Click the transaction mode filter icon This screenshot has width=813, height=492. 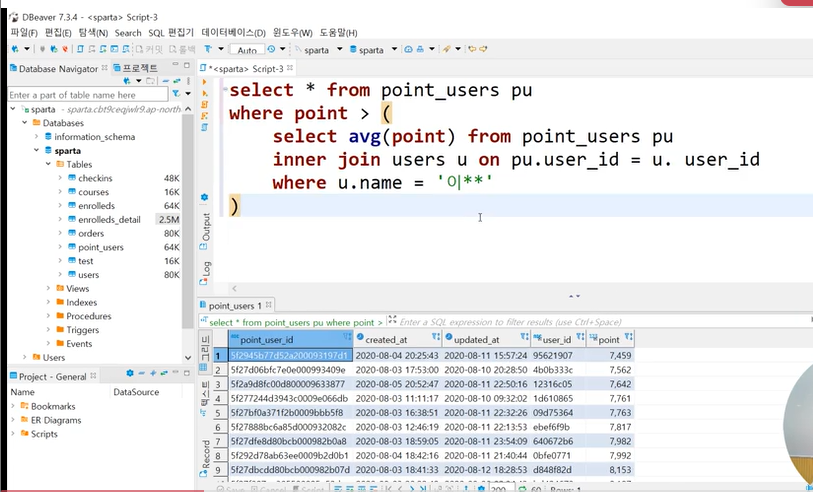(208, 49)
